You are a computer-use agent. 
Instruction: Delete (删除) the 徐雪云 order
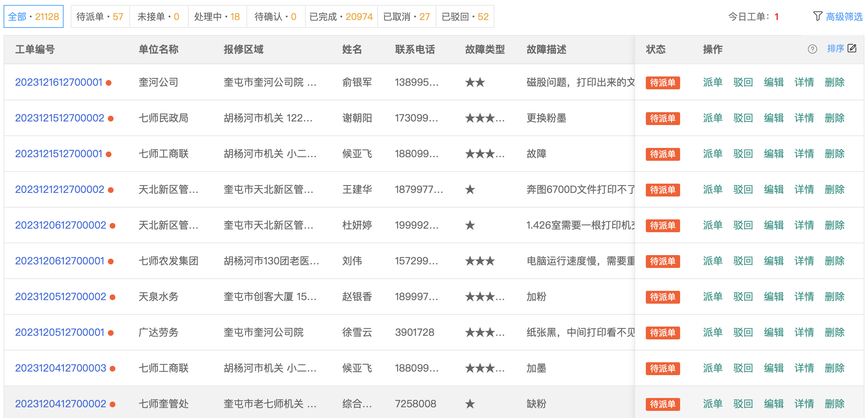point(835,332)
